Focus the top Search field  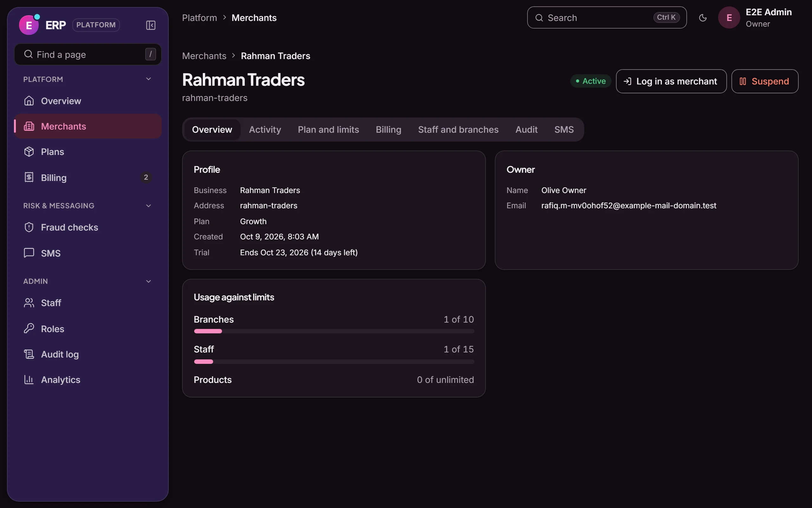(607, 18)
